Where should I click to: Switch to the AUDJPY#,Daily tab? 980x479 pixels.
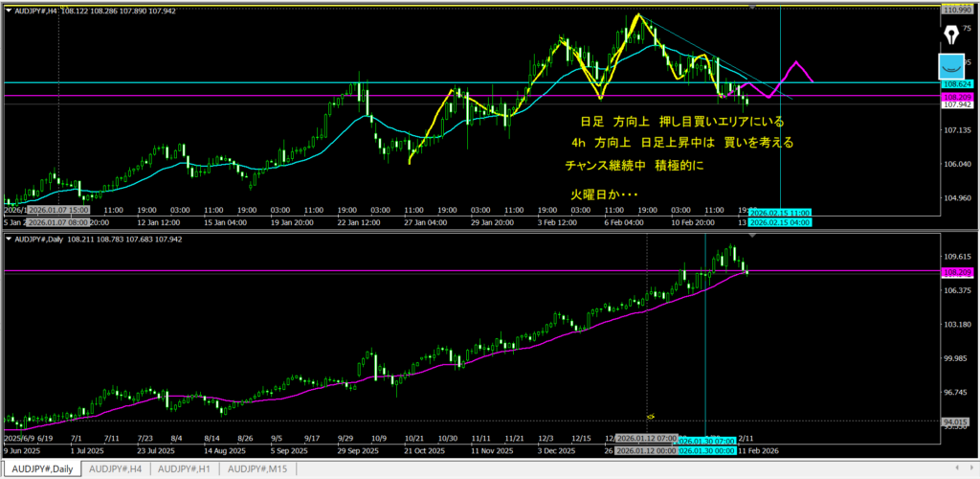pyautogui.click(x=42, y=469)
